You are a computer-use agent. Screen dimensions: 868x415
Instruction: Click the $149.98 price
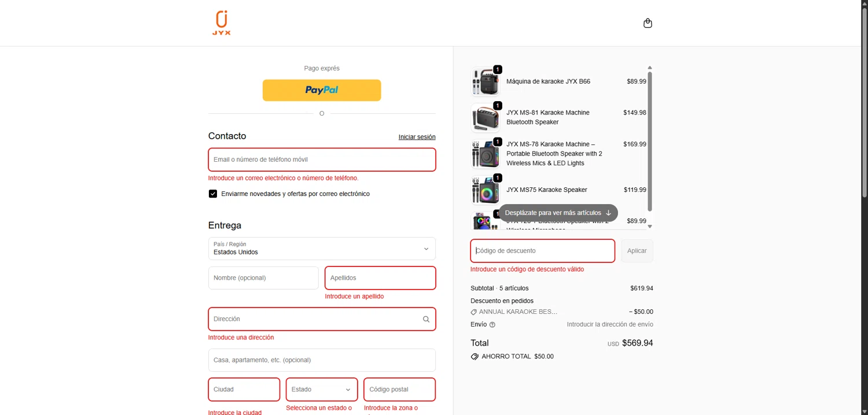(x=635, y=113)
